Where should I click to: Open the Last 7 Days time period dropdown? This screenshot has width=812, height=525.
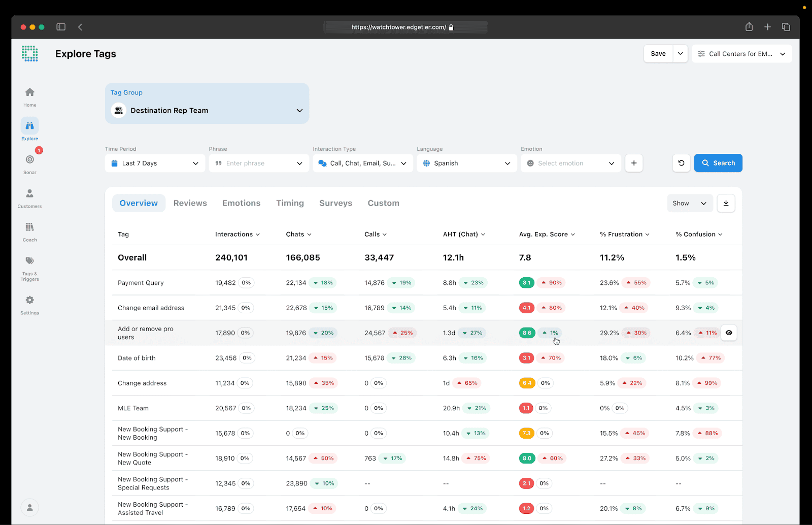click(x=155, y=163)
